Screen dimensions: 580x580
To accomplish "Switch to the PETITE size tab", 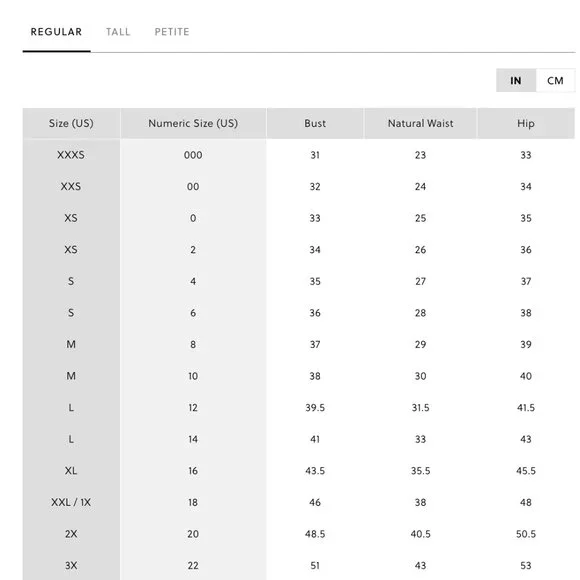I will pos(172,32).
